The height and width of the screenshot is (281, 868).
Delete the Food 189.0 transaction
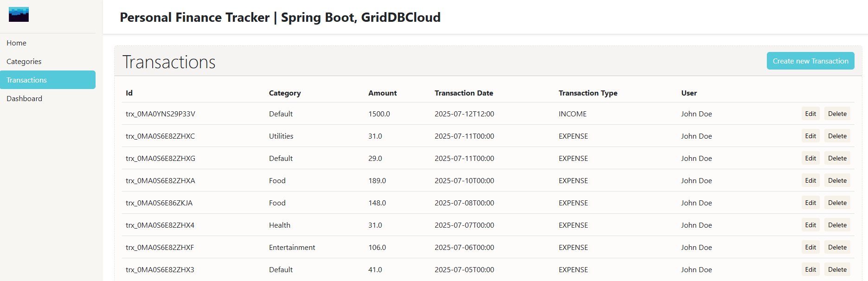pos(837,180)
